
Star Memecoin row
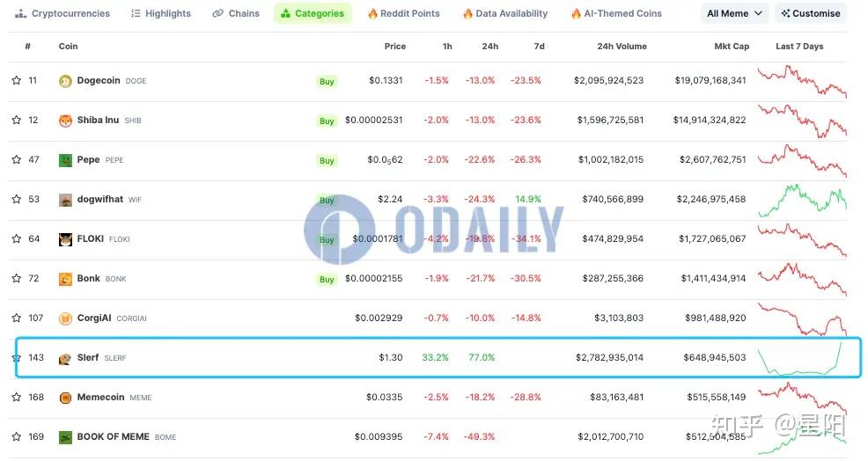pos(17,398)
